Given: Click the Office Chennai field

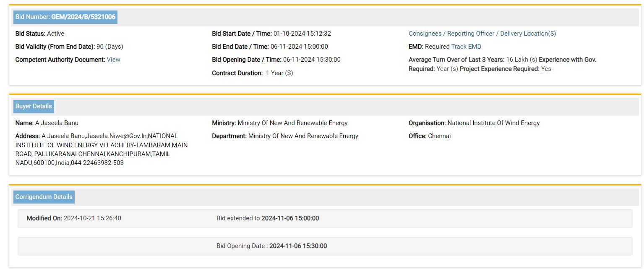Looking at the screenshot, I should (430, 136).
